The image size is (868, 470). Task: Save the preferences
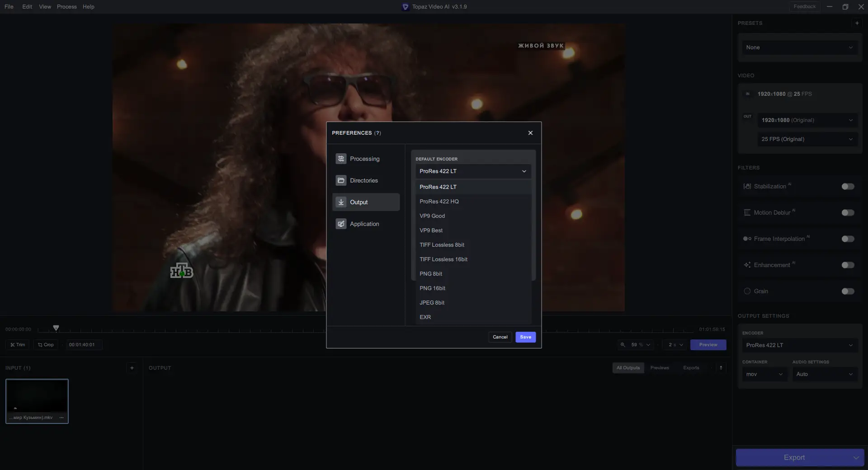tap(526, 337)
